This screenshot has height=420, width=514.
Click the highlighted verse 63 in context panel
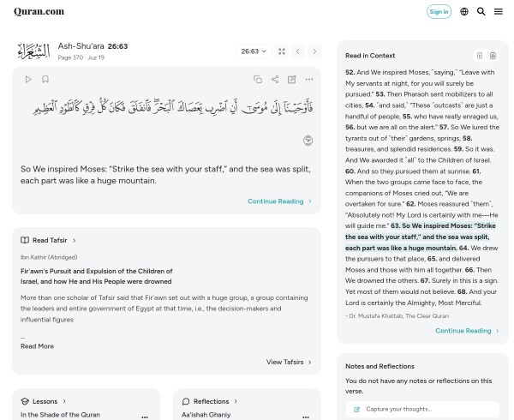click(421, 237)
